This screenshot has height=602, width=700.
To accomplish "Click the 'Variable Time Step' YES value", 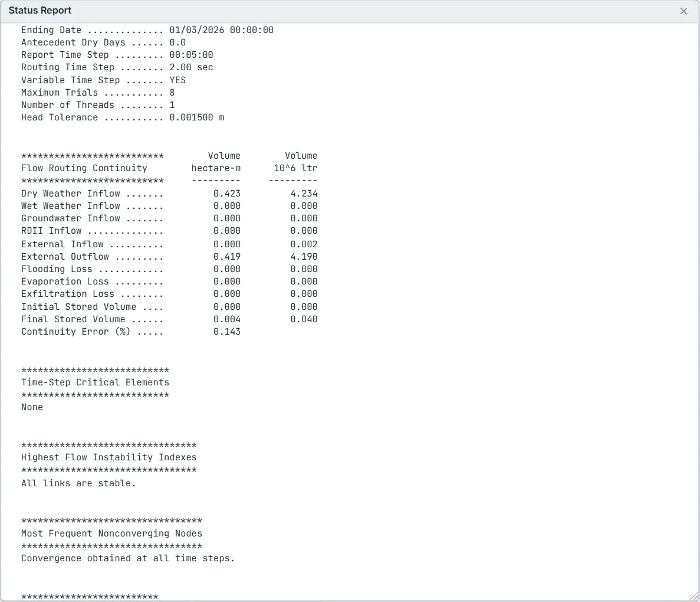I will click(178, 80).
